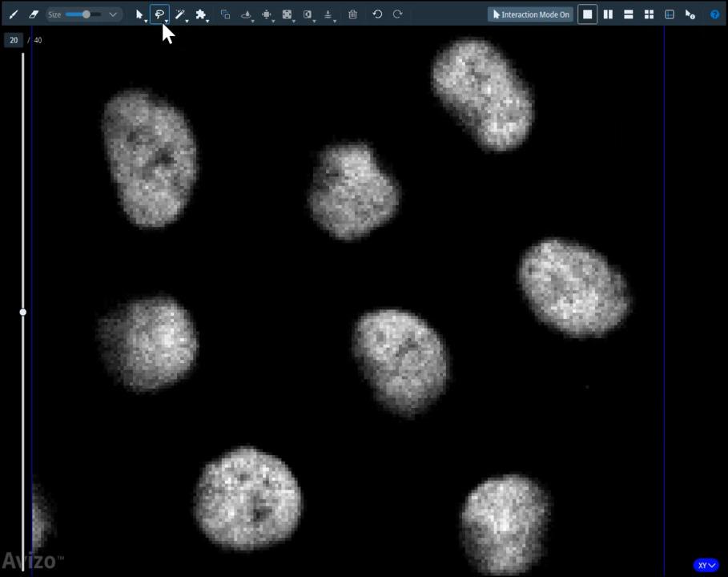Screen dimensions: 728x577
Task: Undo the last action
Action: coord(377,14)
